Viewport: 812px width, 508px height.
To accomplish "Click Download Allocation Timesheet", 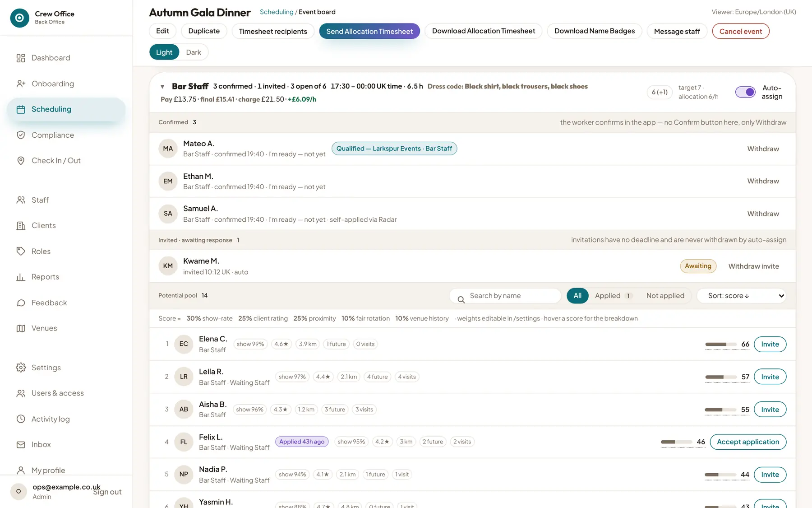I will (x=484, y=31).
